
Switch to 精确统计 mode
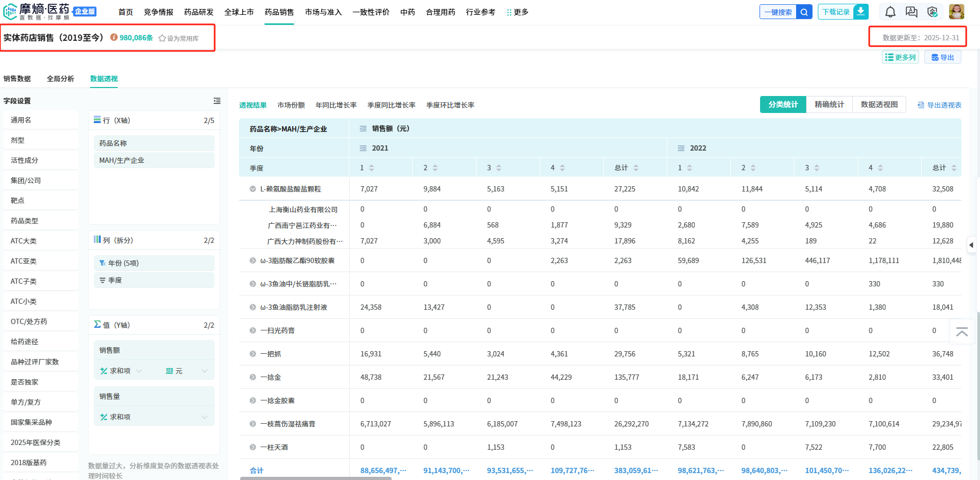[x=829, y=104]
